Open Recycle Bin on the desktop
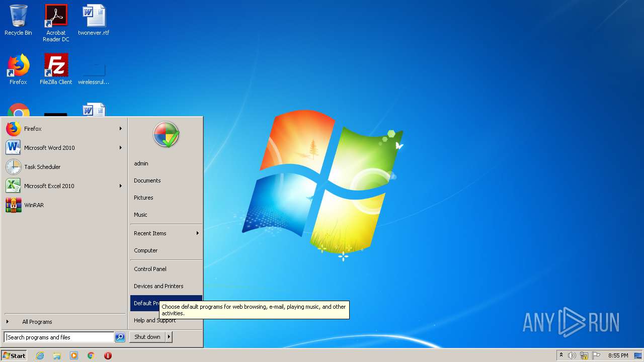The width and height of the screenshot is (644, 362). [x=18, y=20]
